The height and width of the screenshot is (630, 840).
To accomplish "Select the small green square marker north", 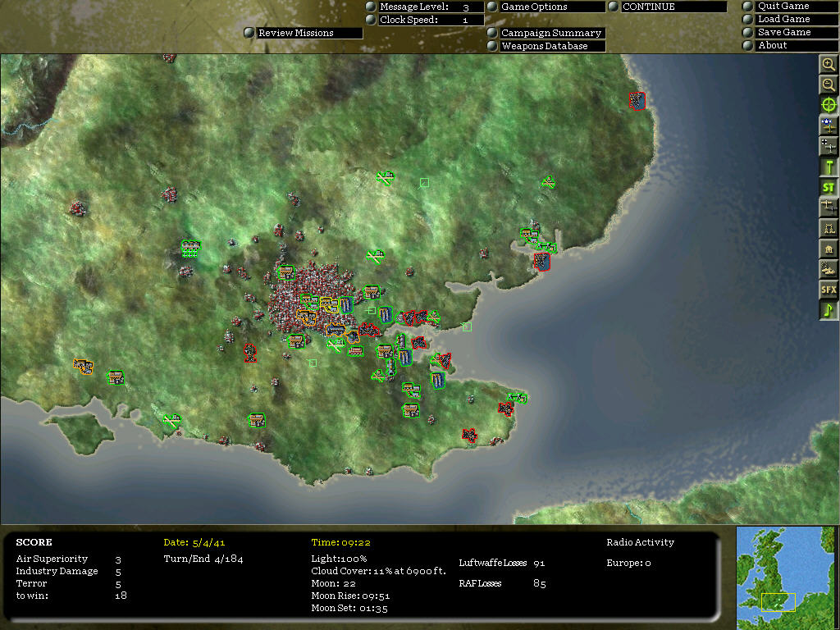I will tap(424, 183).
